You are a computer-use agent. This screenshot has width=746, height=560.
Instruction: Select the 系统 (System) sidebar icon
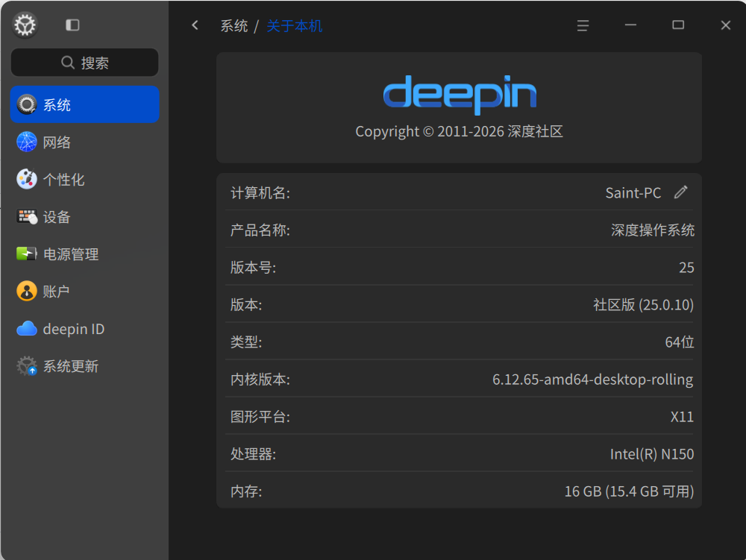[25, 104]
